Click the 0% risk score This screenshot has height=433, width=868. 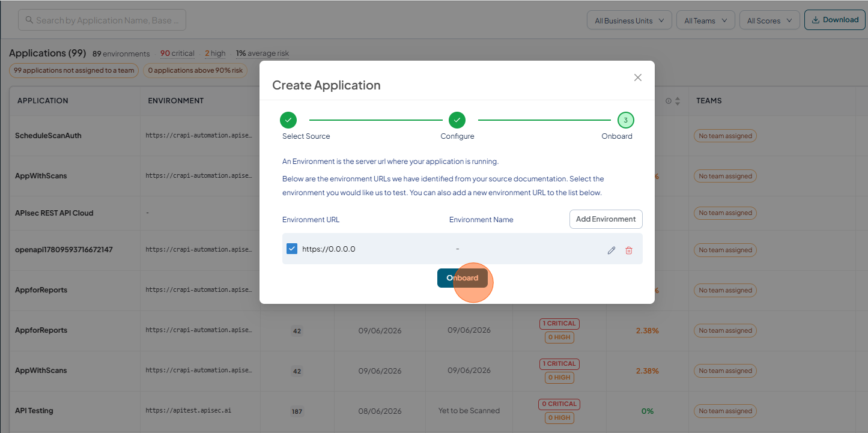click(648, 411)
